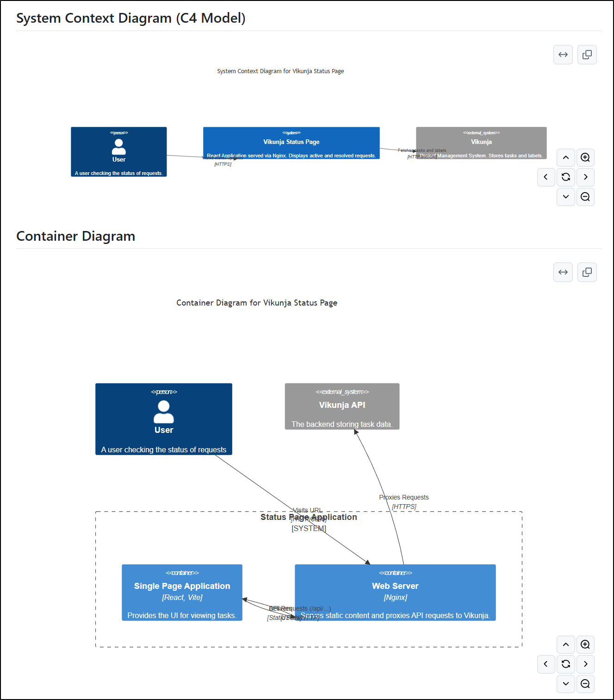Copy the Container diagram code
This screenshot has width=614, height=700.
tap(587, 272)
